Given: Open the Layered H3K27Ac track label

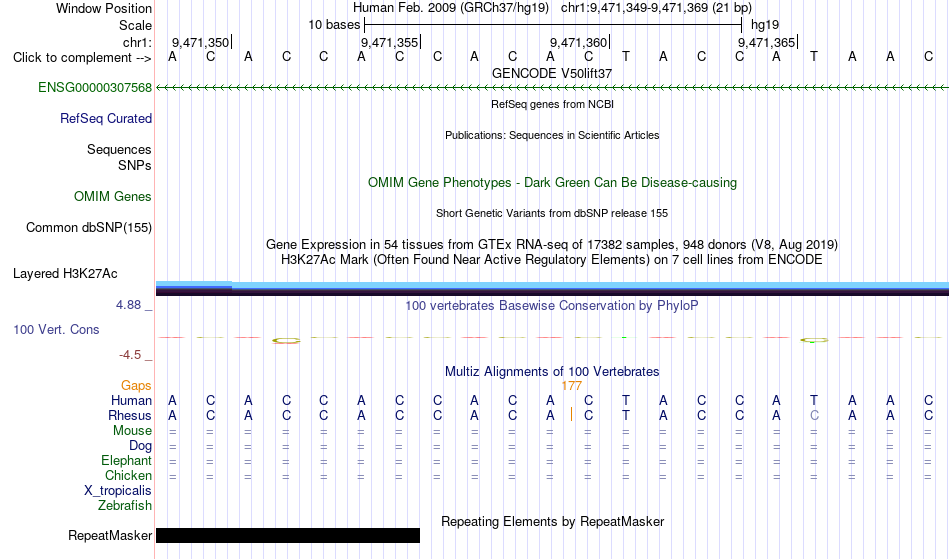Looking at the screenshot, I should (65, 274).
